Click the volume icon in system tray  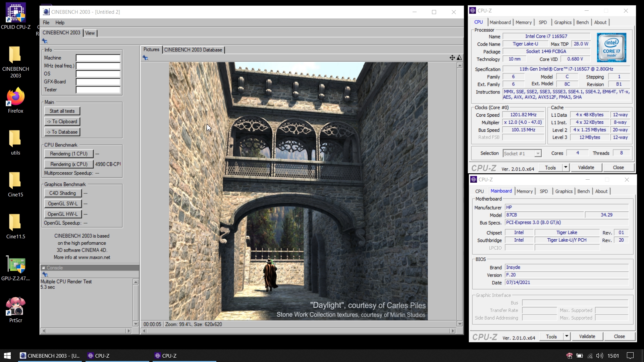(x=600, y=356)
